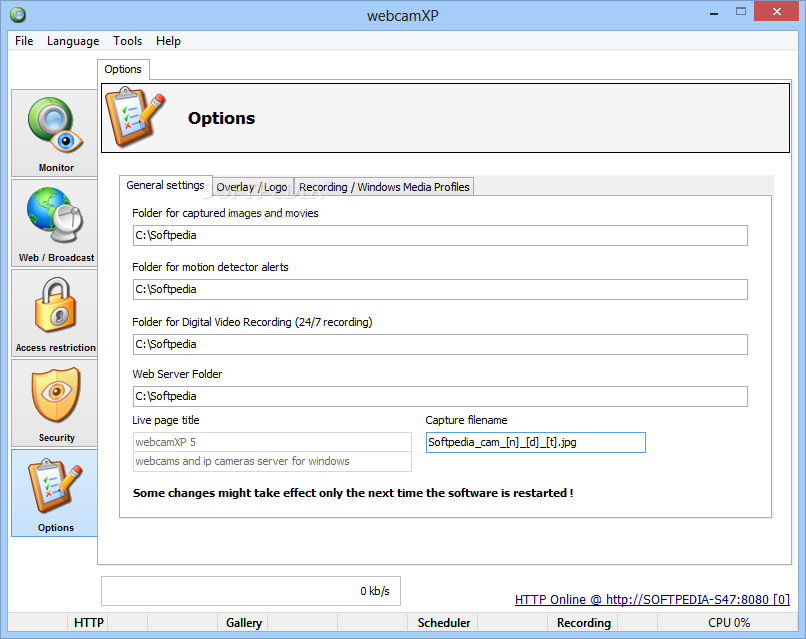806x639 pixels.
Task: Click the live page subtitle field about webcams
Action: 272,462
